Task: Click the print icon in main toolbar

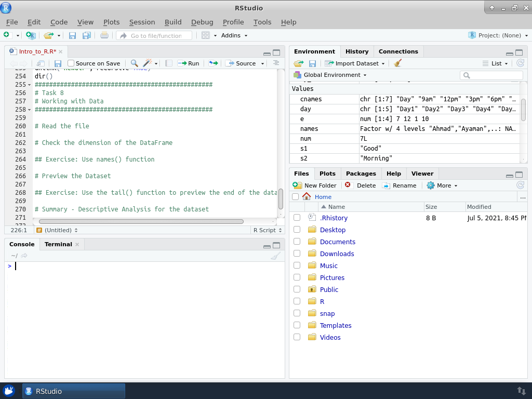Action: pyautogui.click(x=104, y=35)
